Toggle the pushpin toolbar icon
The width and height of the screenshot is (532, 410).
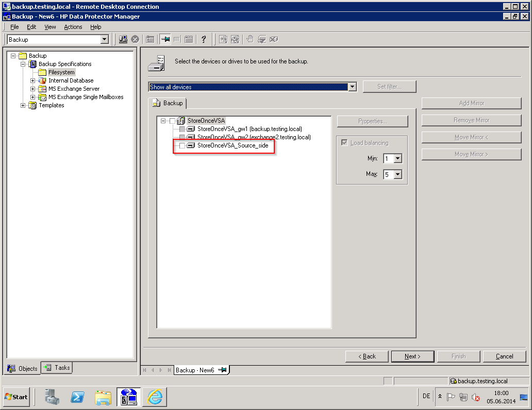pos(165,39)
